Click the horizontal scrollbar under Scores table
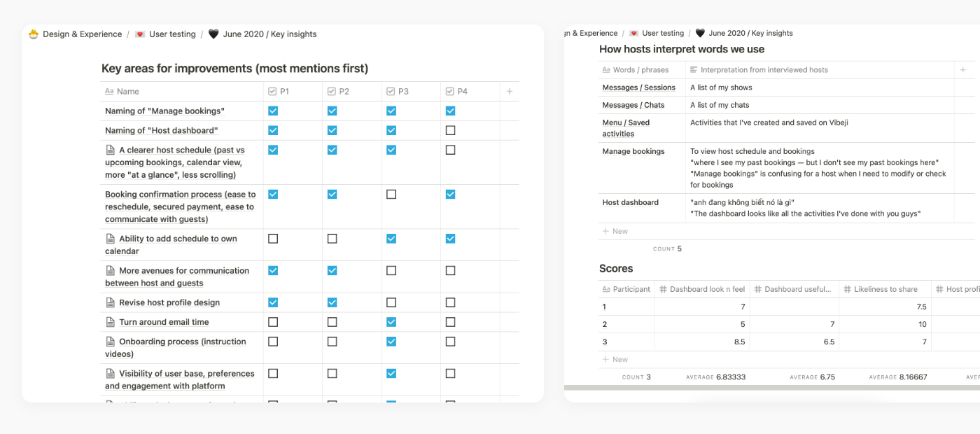Image resolution: width=980 pixels, height=434 pixels. pyautogui.click(x=770, y=387)
